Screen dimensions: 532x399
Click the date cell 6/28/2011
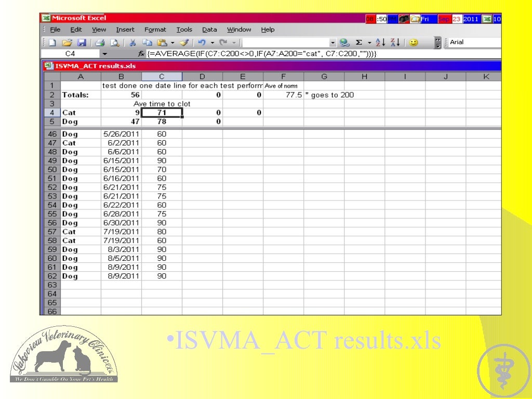121,214
